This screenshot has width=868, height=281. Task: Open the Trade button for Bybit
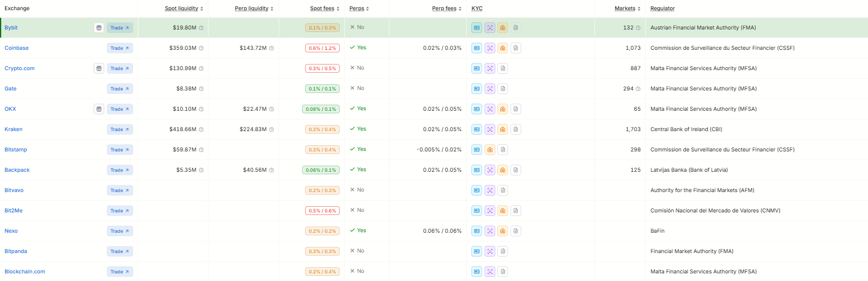pos(120,28)
